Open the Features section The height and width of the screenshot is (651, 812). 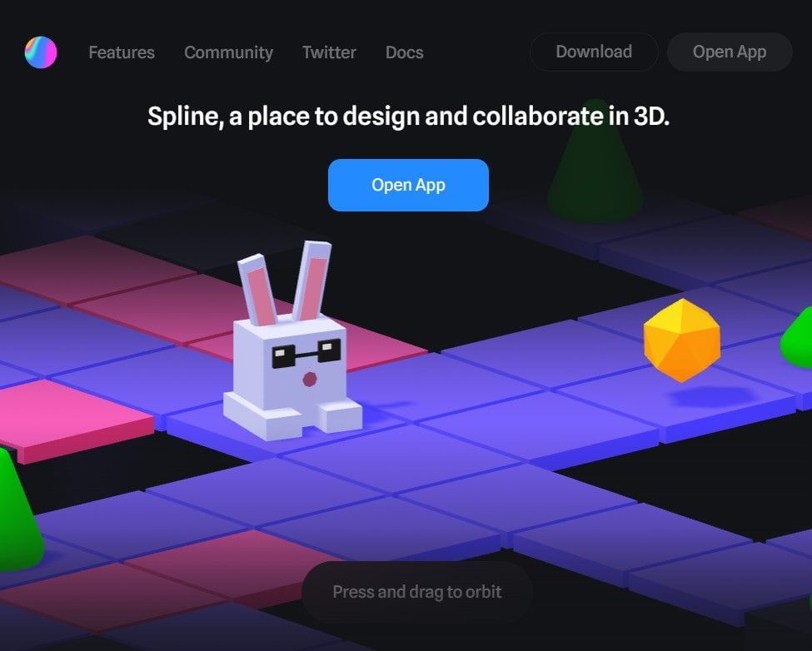121,52
